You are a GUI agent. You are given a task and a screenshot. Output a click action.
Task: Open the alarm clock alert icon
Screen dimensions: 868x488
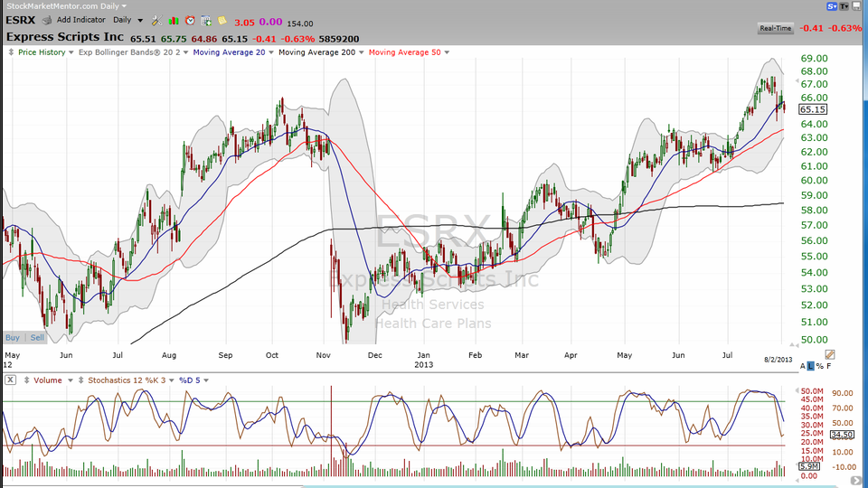[x=190, y=21]
